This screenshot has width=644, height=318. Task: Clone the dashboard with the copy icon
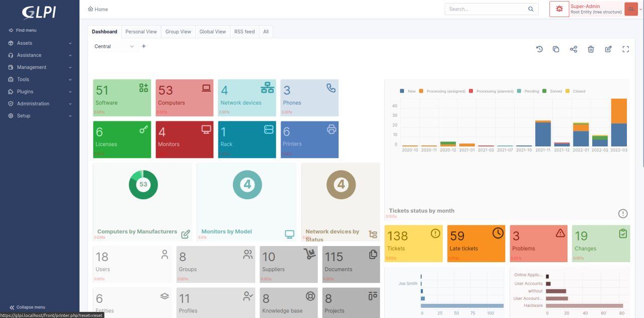point(556,49)
